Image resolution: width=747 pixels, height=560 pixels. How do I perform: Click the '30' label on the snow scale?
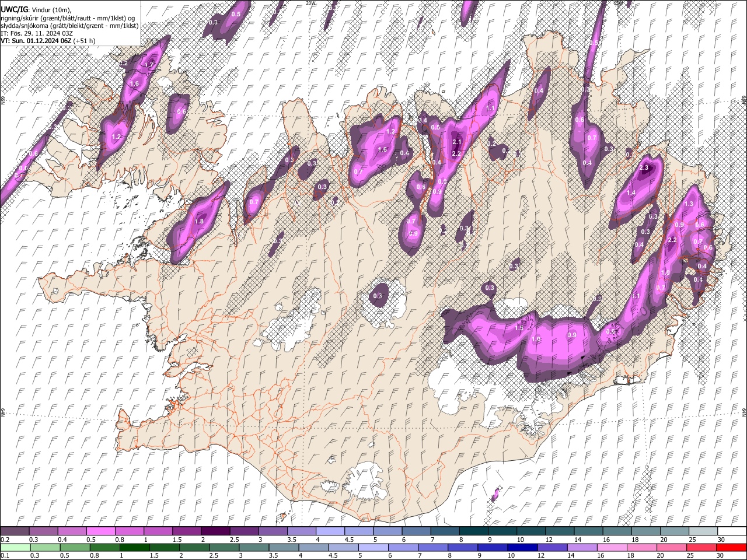(x=721, y=540)
